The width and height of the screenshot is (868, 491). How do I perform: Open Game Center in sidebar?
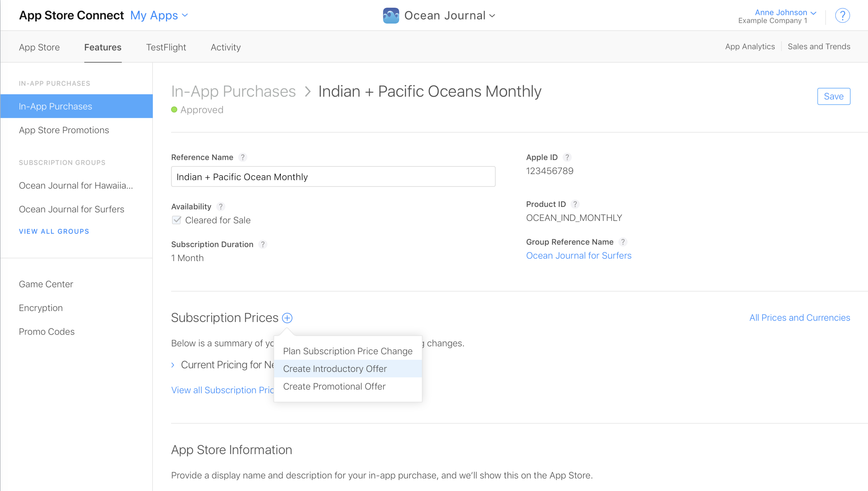tap(46, 284)
